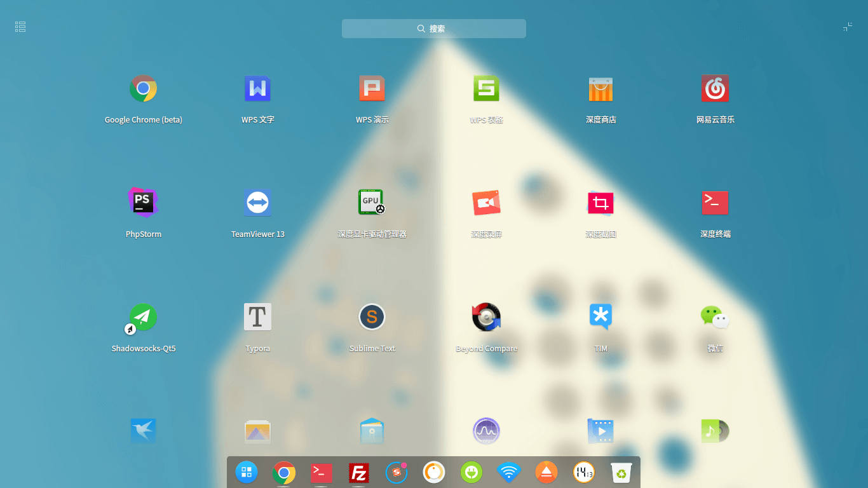This screenshot has height=488, width=868.
Task: Open green power plug dock icon
Action: point(471,472)
